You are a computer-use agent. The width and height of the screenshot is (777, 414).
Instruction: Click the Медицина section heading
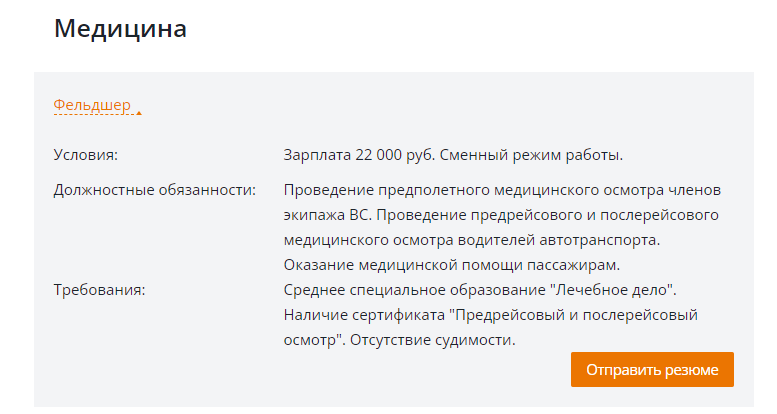120,28
